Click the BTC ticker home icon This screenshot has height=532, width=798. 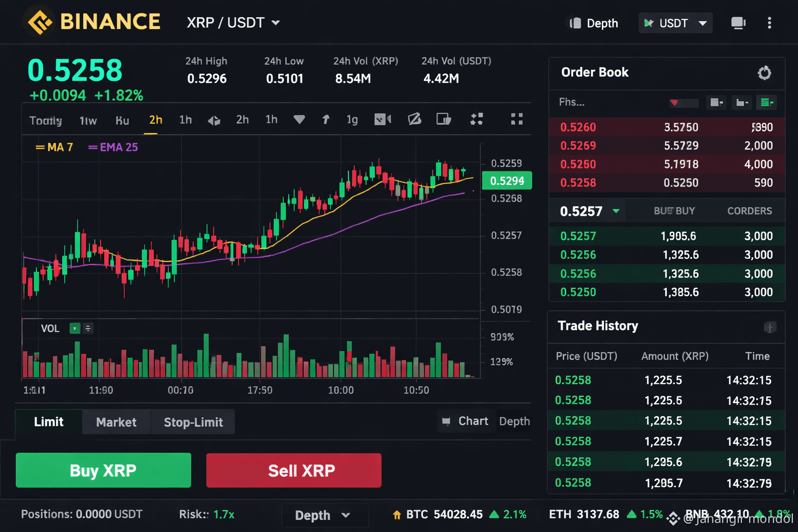click(397, 515)
